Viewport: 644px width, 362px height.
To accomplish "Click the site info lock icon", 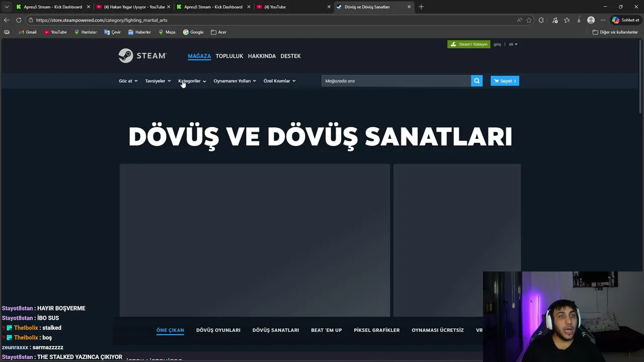I will pos(31,20).
